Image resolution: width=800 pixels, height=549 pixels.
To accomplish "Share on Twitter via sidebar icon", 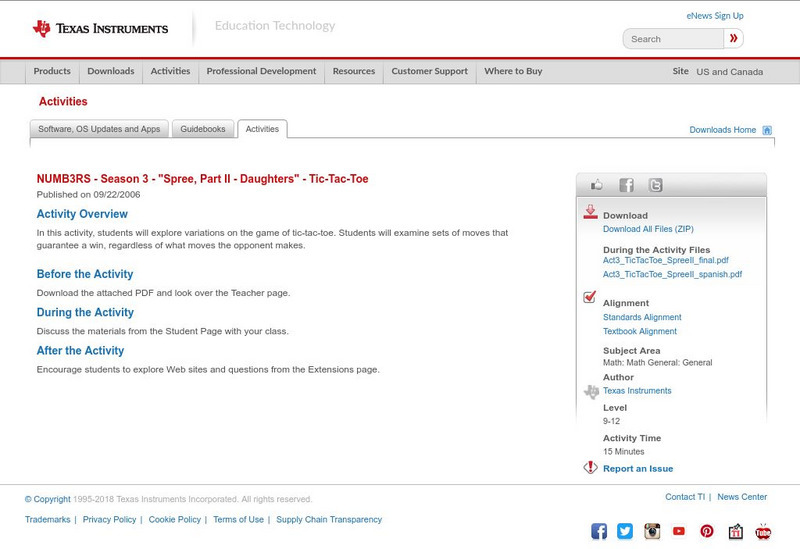I will tap(655, 185).
